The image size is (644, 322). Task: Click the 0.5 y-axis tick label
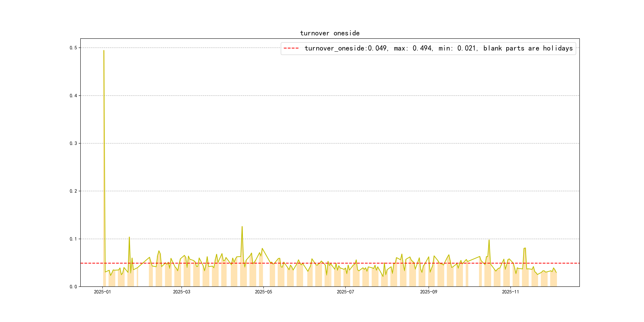(73, 48)
